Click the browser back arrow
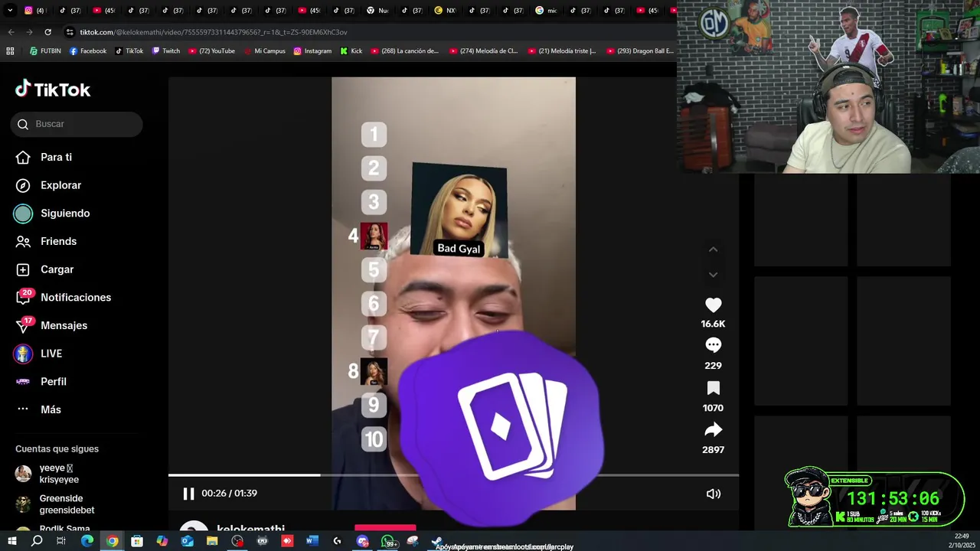 point(11,32)
